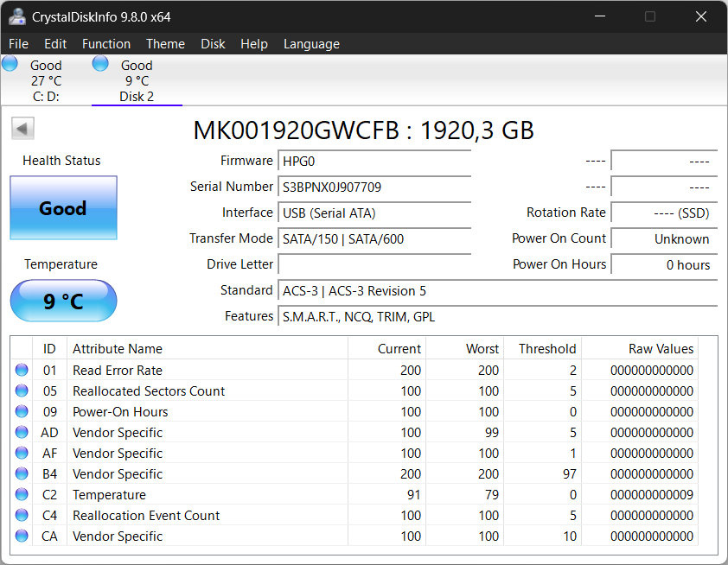
Task: Select Reallocated Sectors Count attribute name
Action: coord(149,391)
